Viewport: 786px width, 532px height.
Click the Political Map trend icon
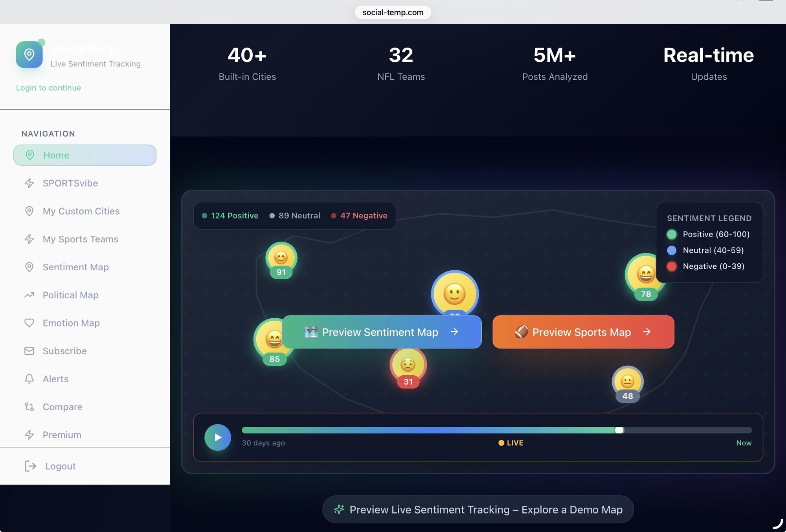(x=29, y=295)
